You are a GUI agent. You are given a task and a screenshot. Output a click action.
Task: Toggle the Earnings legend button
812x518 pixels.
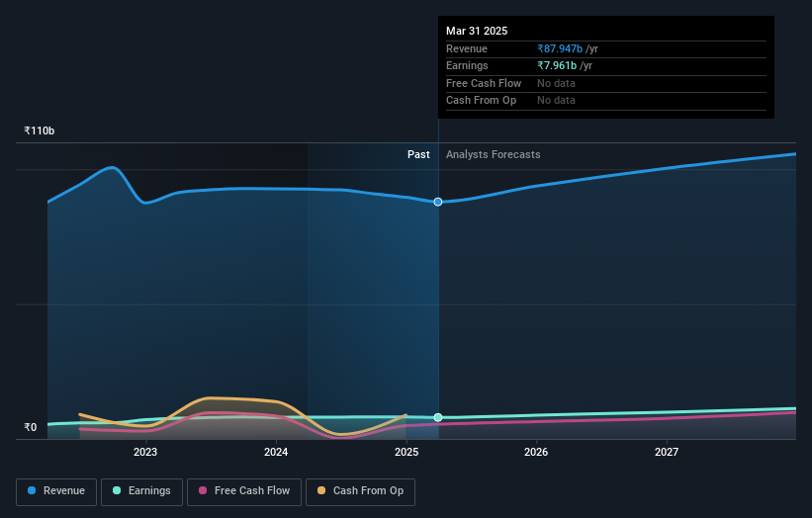click(141, 491)
